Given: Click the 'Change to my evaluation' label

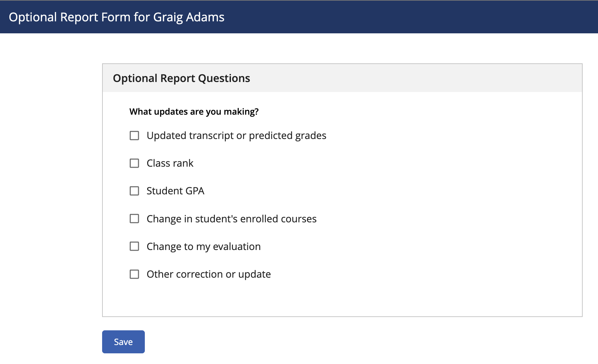Looking at the screenshot, I should 204,247.
